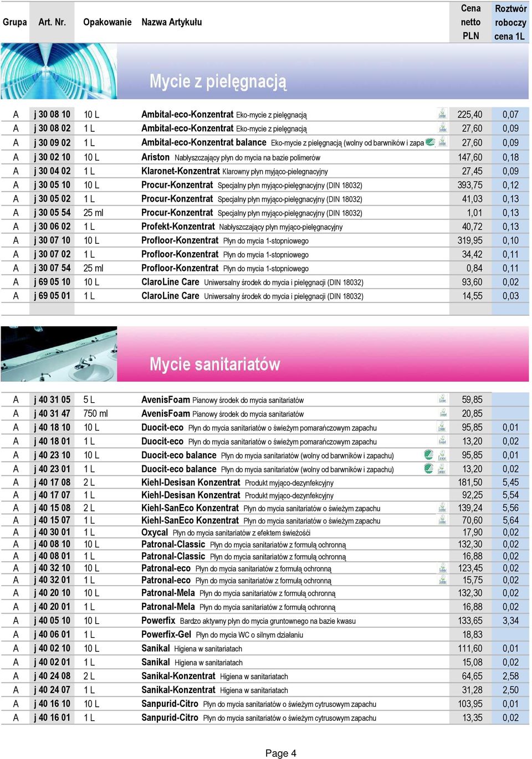Click the Mycie z pielęgnacją section heading

218,81
